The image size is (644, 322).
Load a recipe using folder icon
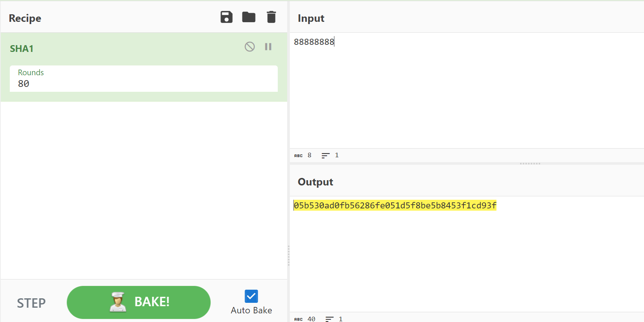pos(249,17)
